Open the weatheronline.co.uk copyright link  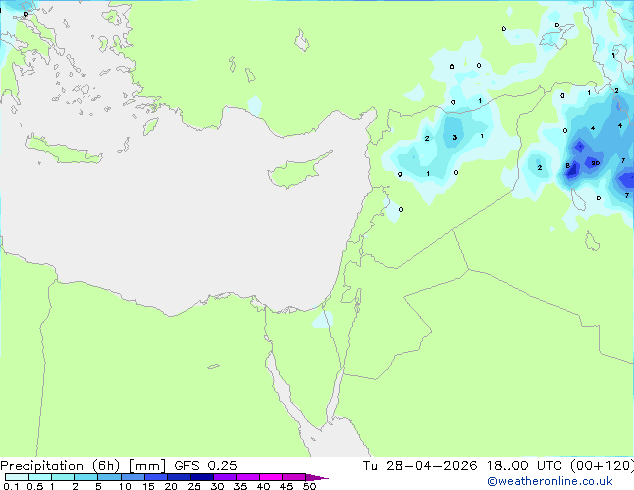(549, 481)
